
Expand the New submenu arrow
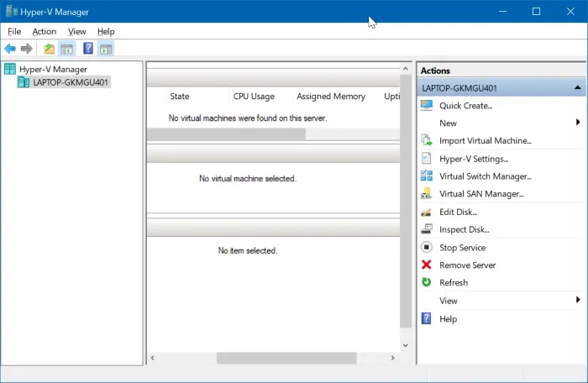click(578, 123)
